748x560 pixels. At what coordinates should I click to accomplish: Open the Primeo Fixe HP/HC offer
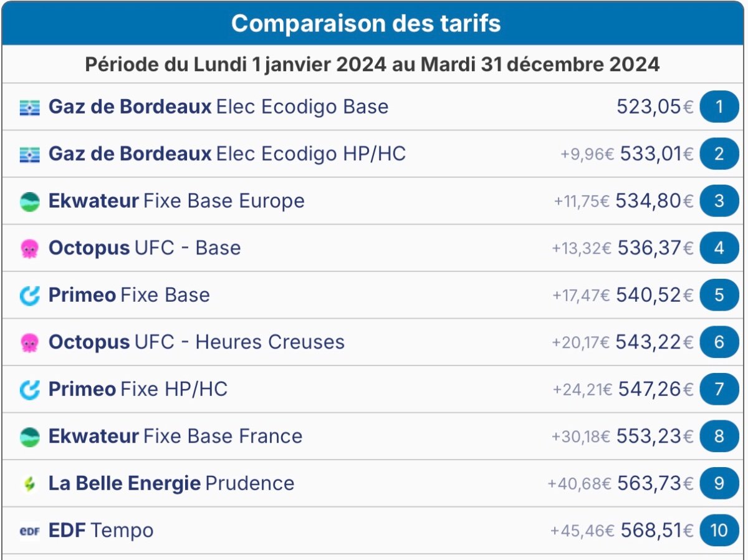tap(138, 390)
